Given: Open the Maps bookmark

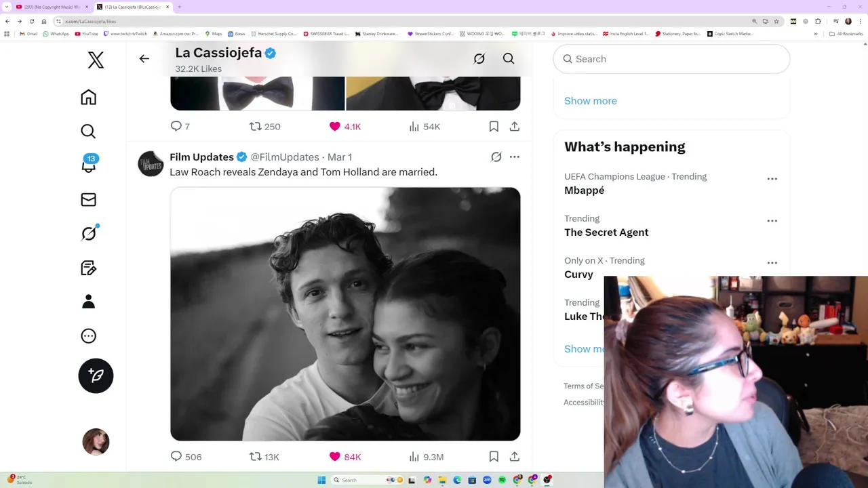Looking at the screenshot, I should point(214,33).
